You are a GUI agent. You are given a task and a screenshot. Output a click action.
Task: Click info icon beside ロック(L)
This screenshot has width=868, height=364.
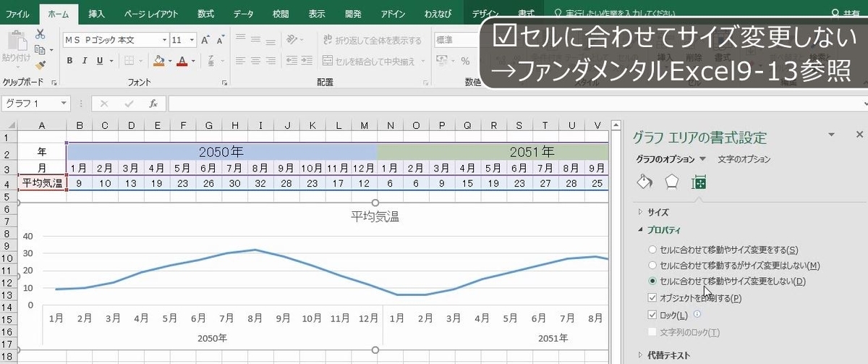tap(697, 314)
